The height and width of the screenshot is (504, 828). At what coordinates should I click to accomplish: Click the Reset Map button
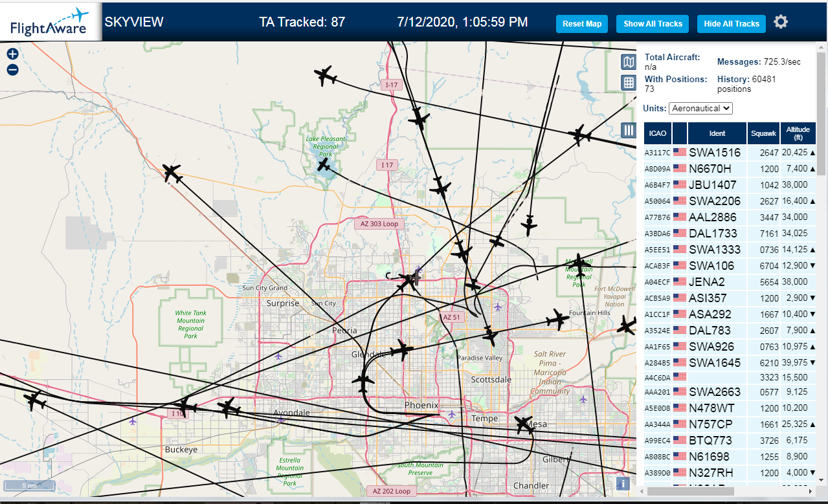(582, 23)
